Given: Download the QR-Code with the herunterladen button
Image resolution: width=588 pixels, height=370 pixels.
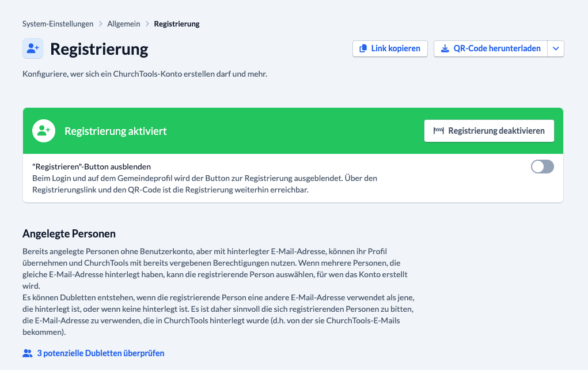Looking at the screenshot, I should [491, 48].
